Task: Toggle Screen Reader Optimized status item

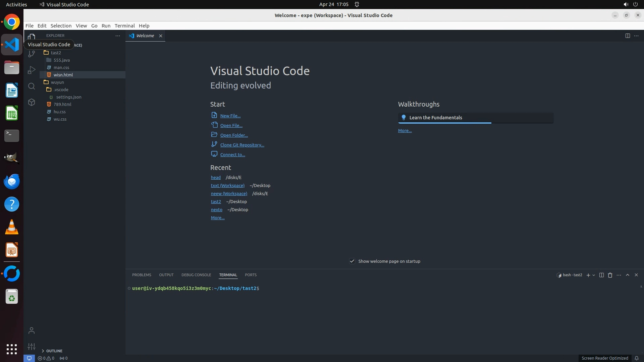Action: [604, 358]
